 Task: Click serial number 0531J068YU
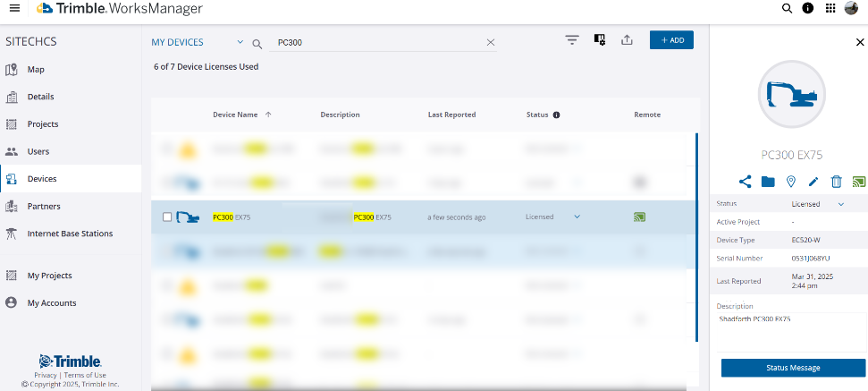pos(811,259)
